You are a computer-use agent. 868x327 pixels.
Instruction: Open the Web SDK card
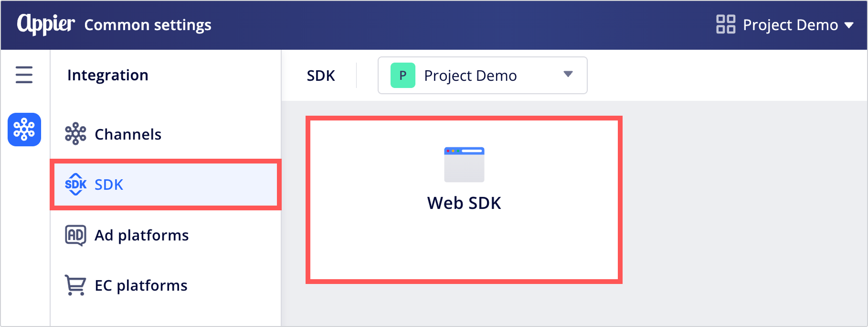(464, 200)
